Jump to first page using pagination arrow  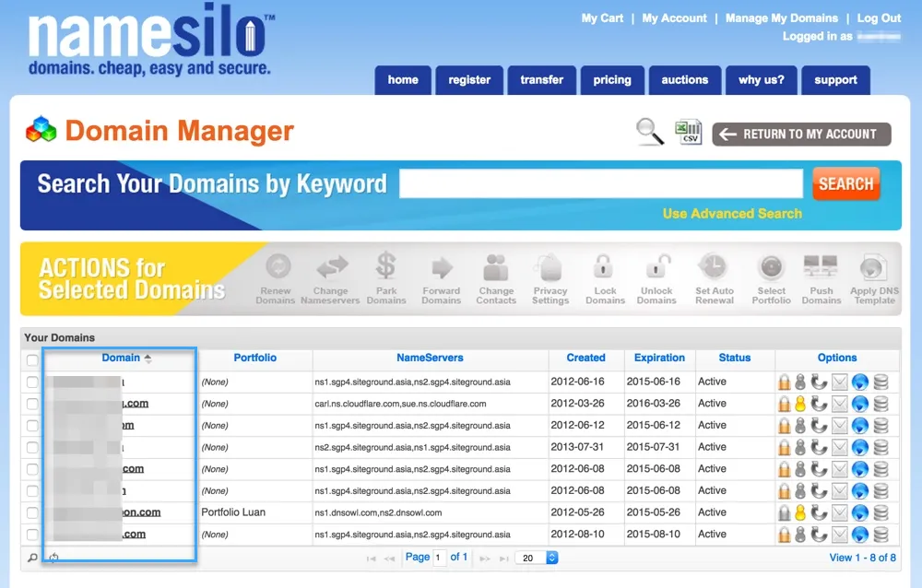[x=371, y=558]
